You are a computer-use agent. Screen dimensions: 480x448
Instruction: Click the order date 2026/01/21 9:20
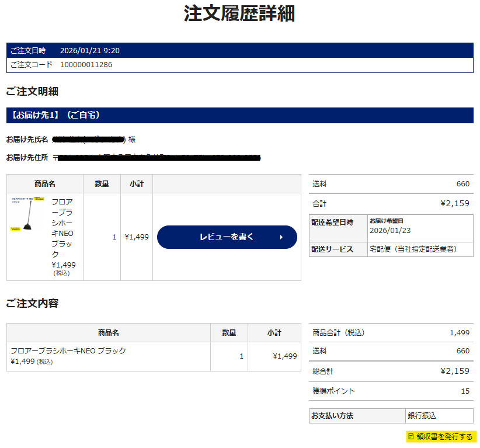pyautogui.click(x=90, y=51)
